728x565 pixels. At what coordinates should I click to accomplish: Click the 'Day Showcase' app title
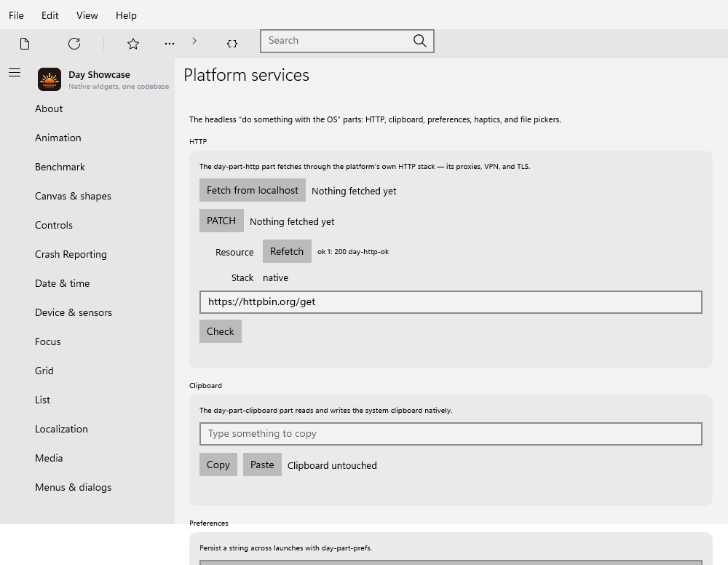99,75
